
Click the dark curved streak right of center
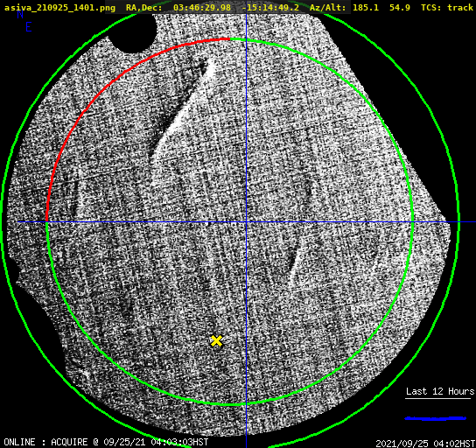292,261
